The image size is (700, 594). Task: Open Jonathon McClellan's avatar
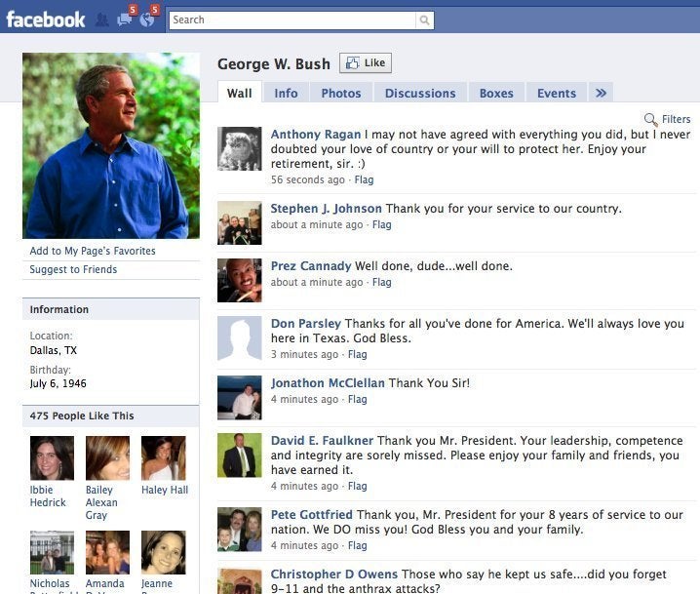pos(240,398)
